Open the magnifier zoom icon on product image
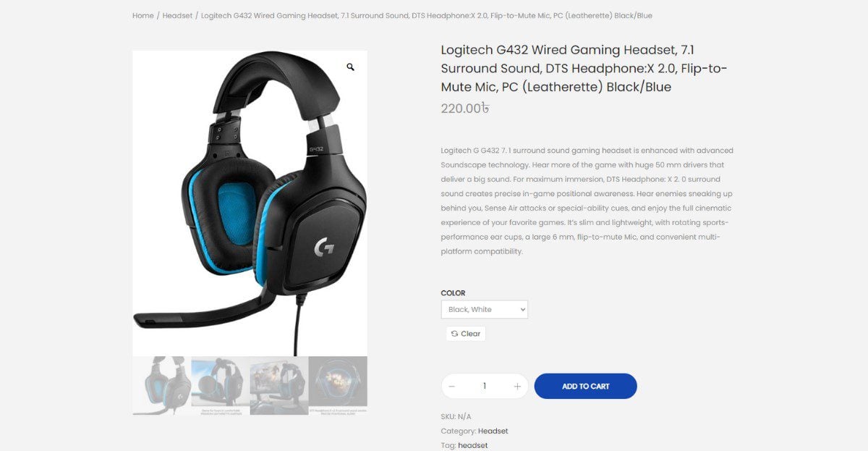The height and width of the screenshot is (451, 868). click(350, 67)
